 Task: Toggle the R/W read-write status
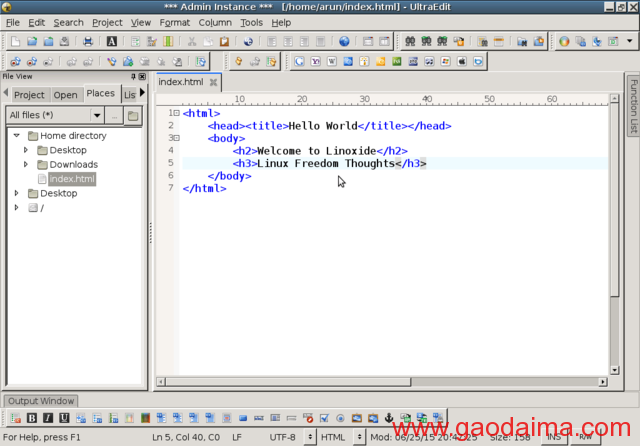[x=586, y=437]
